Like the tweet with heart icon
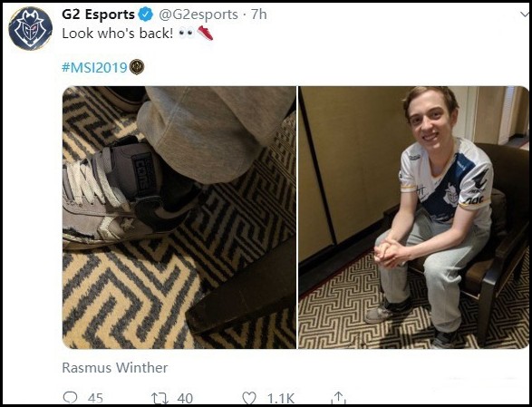Viewport: 532px width, 407px height. click(x=248, y=398)
